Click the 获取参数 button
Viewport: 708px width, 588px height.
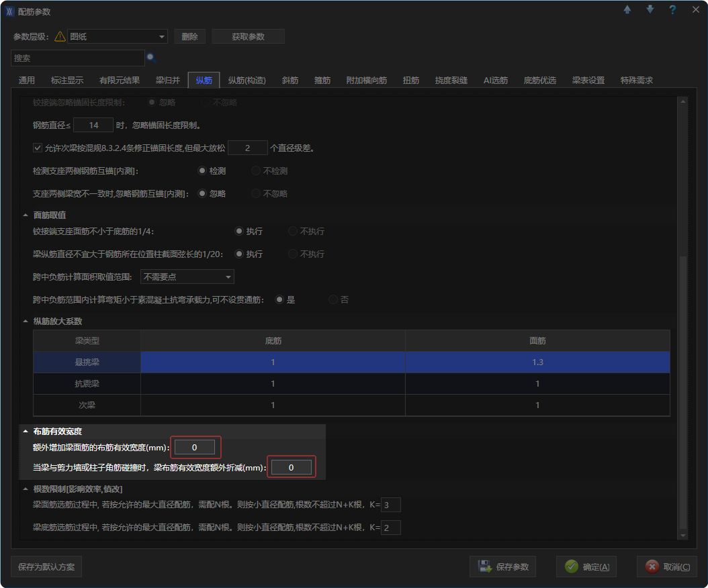click(248, 37)
